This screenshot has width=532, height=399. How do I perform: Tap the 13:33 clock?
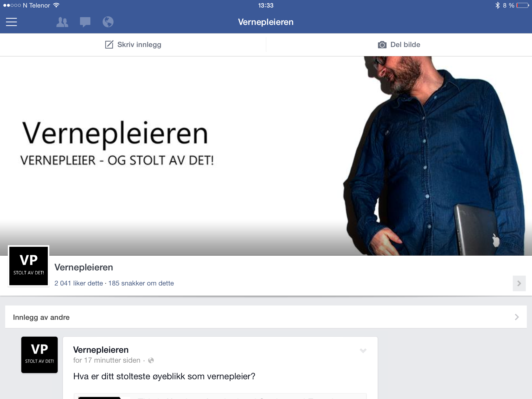266,5
